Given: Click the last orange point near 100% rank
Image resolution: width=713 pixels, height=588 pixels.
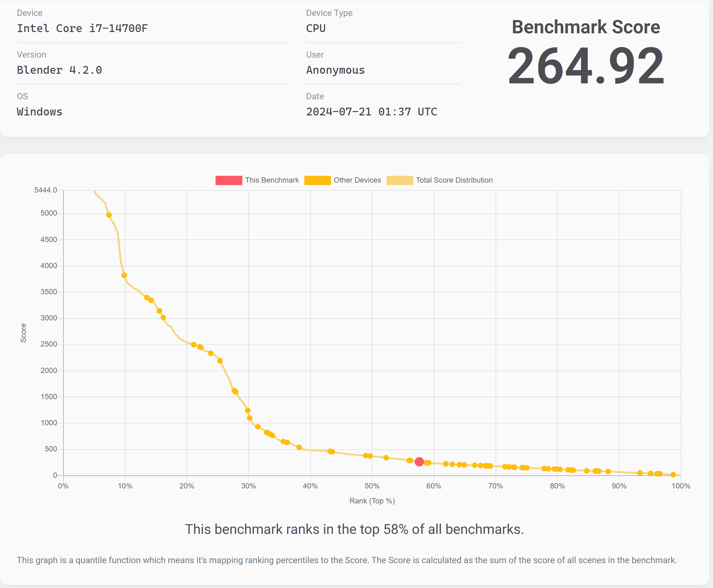Looking at the screenshot, I should [x=673, y=474].
